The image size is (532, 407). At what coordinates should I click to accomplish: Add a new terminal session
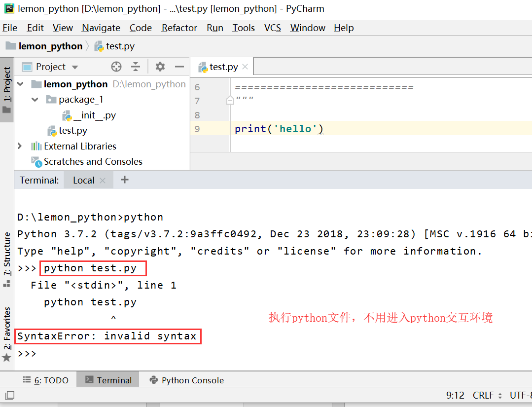point(125,180)
